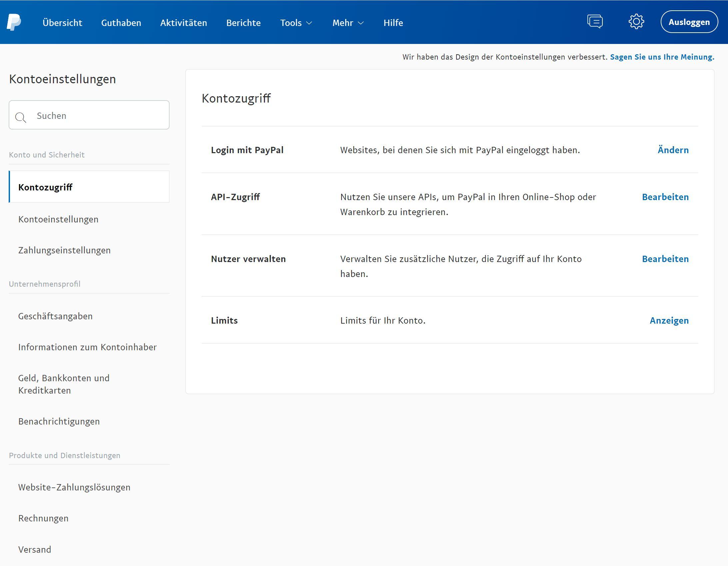Click the Kontozugriff page heading
This screenshot has height=566, width=728.
coord(236,99)
